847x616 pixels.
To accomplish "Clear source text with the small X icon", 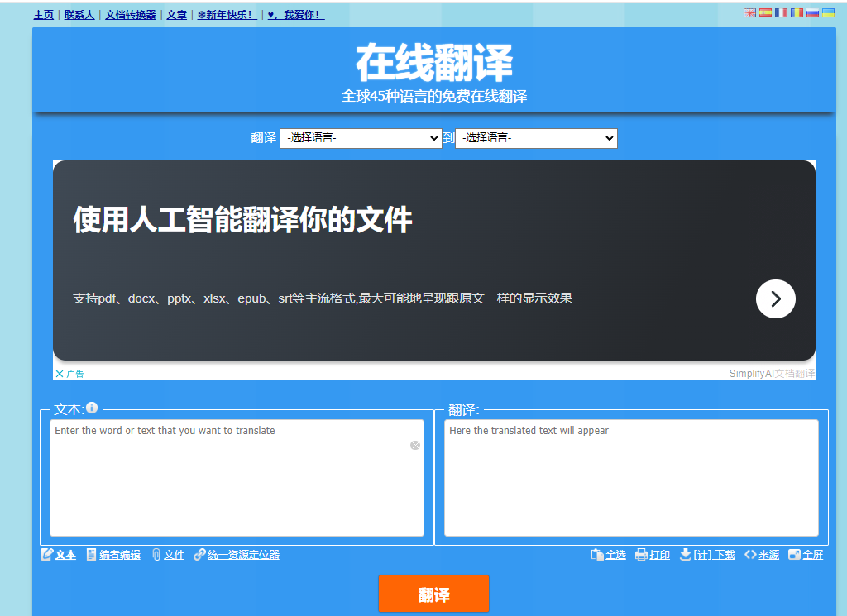I will coord(415,445).
